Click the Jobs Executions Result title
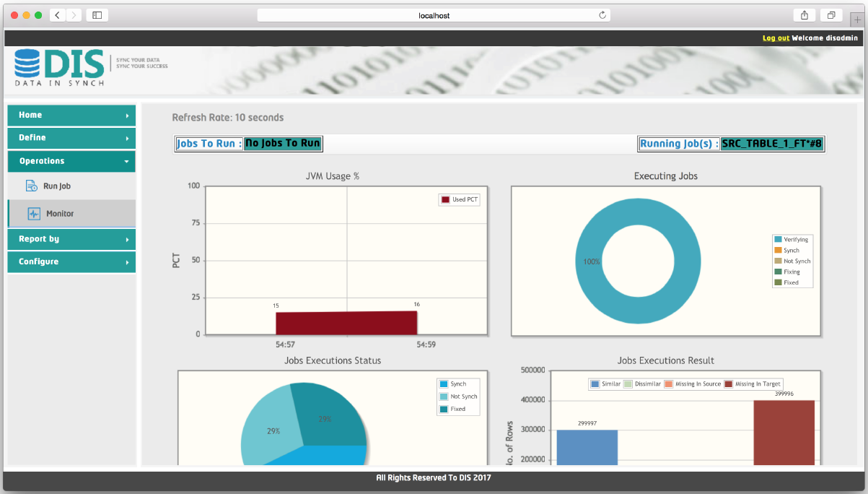Viewport: 868px width, 494px height. point(666,360)
